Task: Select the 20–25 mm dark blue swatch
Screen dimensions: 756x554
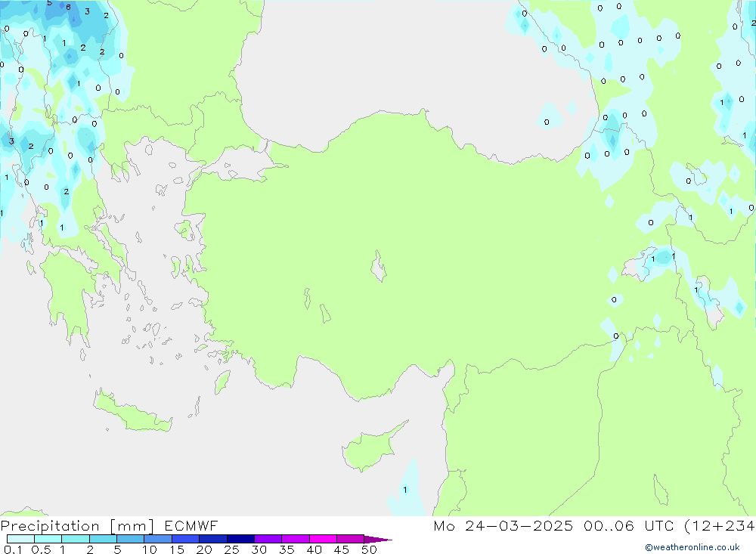Action: [213, 539]
